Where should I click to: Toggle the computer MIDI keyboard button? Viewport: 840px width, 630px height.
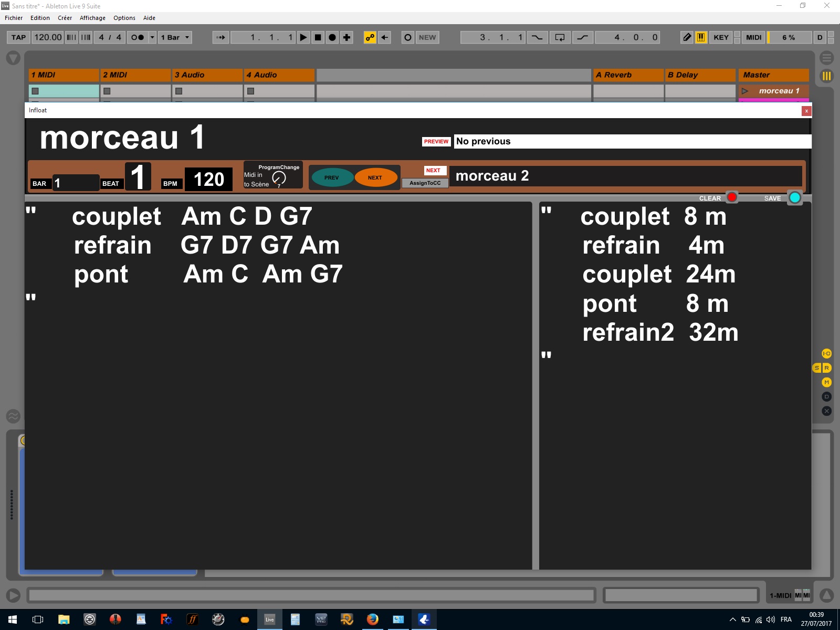(701, 37)
